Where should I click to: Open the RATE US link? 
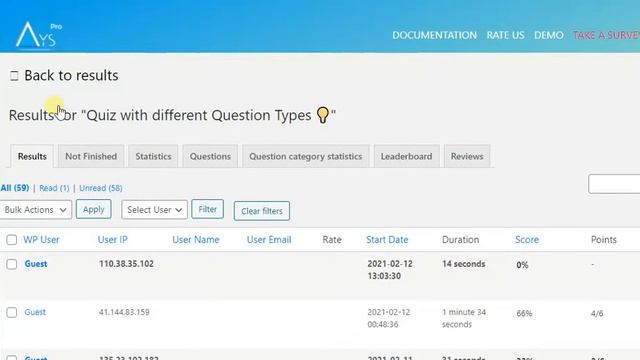click(x=505, y=35)
